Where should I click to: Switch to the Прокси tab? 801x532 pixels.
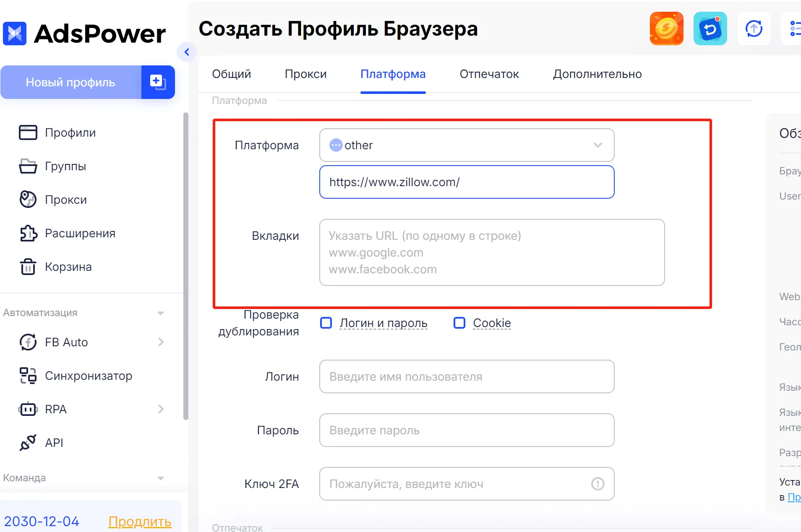305,74
